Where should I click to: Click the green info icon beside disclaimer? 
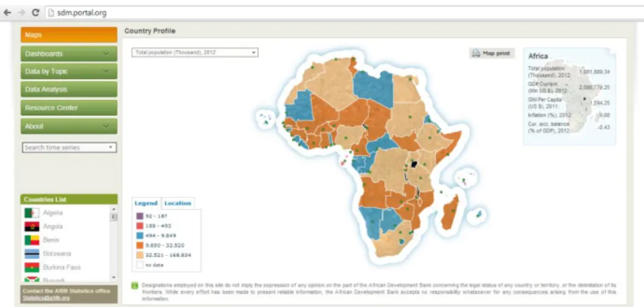pyautogui.click(x=134, y=286)
